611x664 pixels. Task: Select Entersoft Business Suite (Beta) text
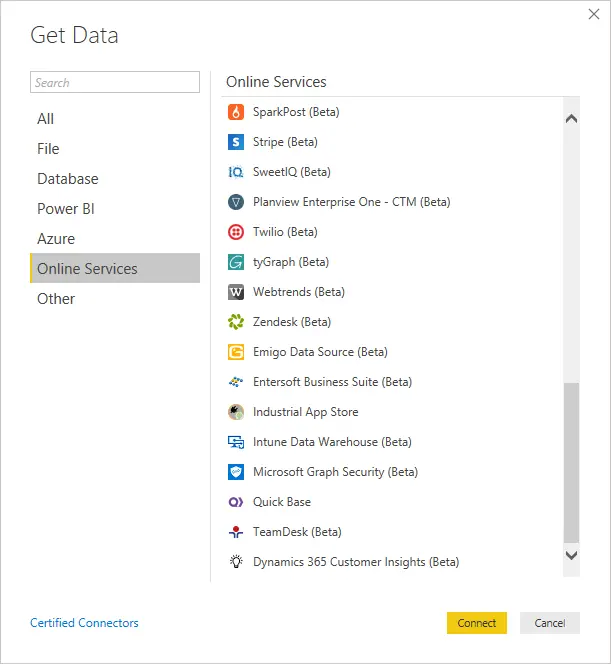coord(332,382)
